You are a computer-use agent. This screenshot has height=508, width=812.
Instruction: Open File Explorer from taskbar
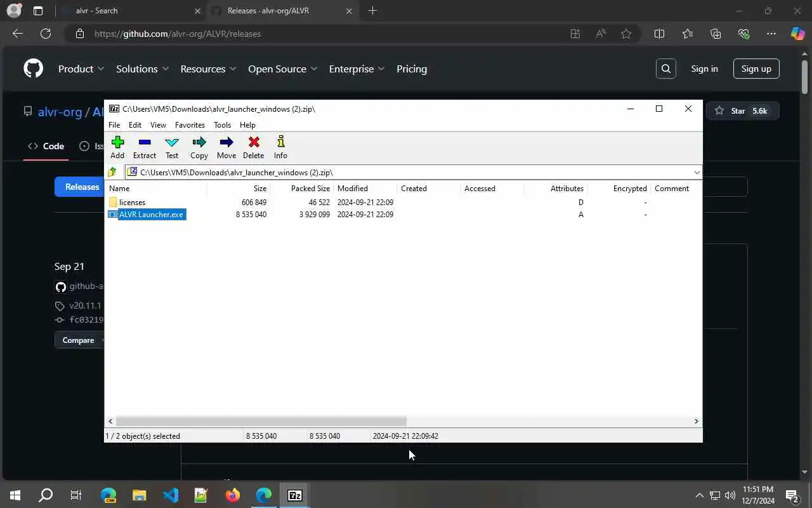[x=139, y=495]
